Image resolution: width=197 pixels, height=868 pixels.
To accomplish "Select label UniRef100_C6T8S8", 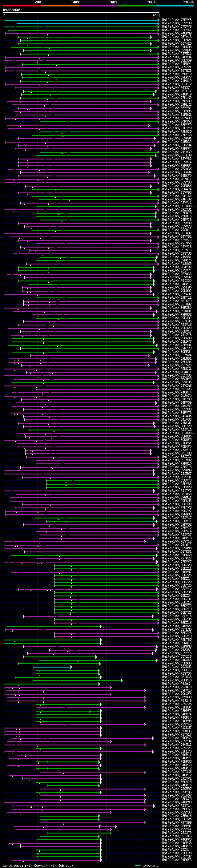I will pyautogui.click(x=177, y=494).
